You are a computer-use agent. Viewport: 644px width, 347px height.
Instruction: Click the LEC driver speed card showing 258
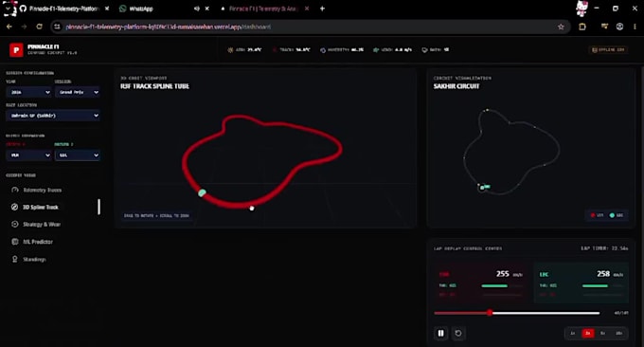[581, 283]
